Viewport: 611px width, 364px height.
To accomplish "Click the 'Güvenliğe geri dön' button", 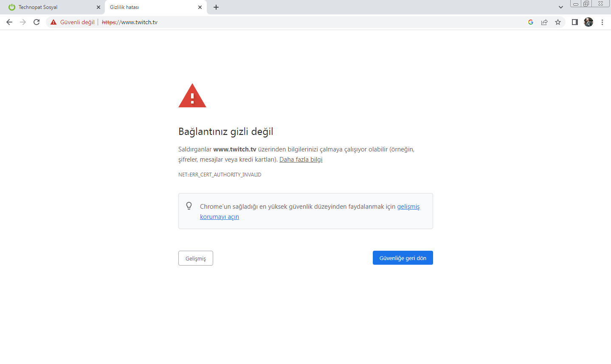I will pyautogui.click(x=403, y=258).
